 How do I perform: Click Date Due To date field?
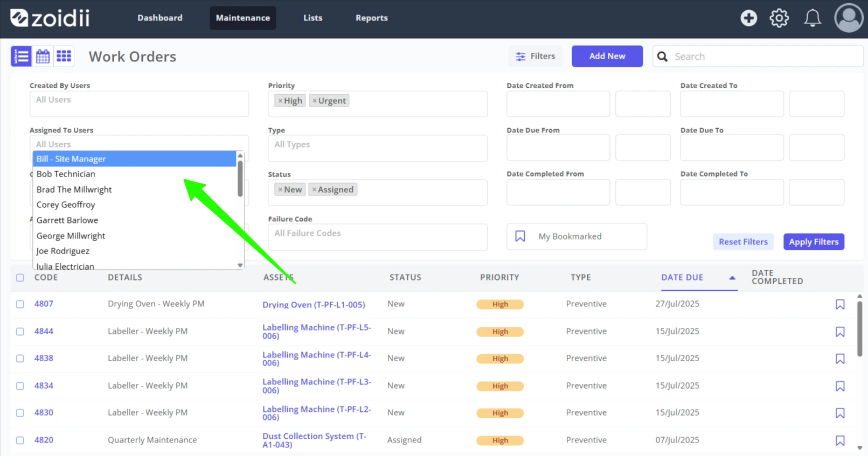tap(732, 148)
